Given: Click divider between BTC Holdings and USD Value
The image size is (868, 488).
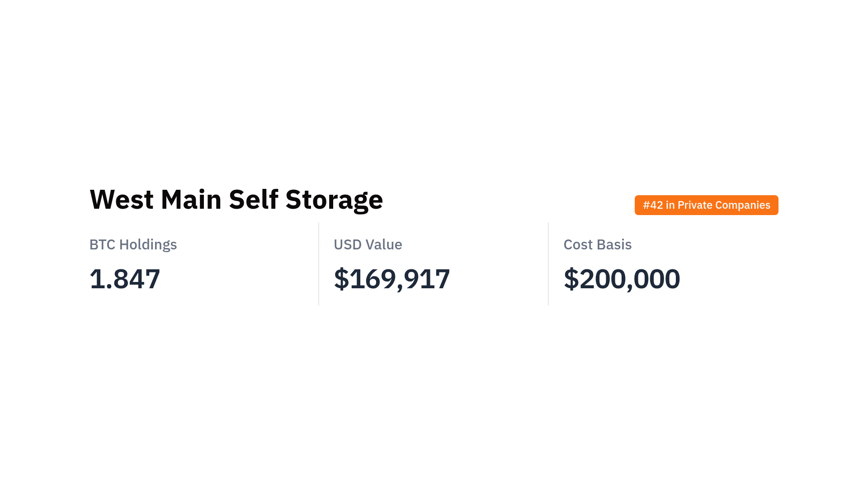Looking at the screenshot, I should click(x=319, y=264).
